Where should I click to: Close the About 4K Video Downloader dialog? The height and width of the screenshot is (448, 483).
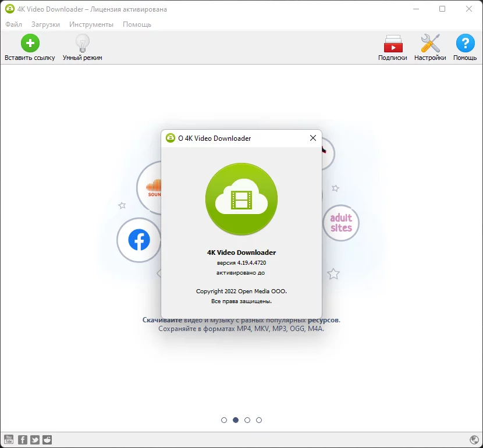(x=313, y=138)
